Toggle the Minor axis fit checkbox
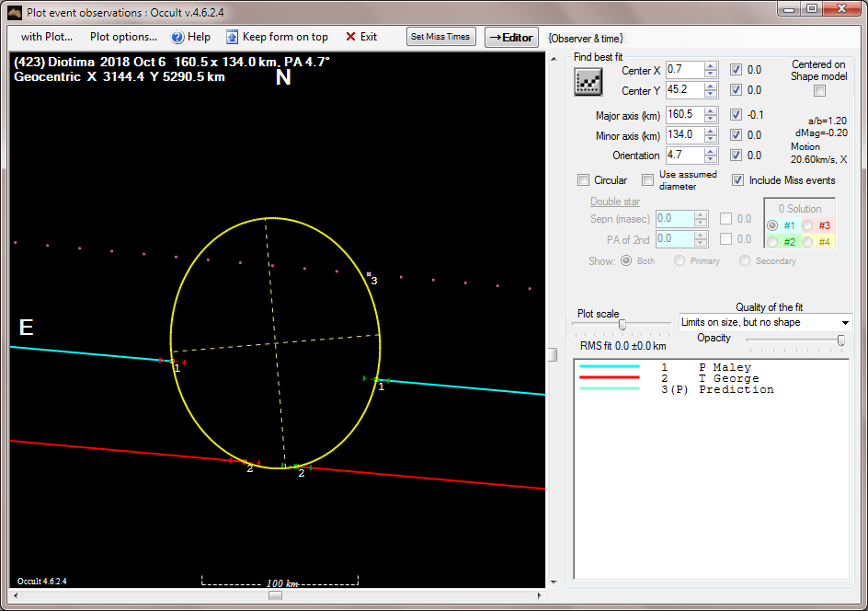This screenshot has height=611, width=868. point(736,134)
